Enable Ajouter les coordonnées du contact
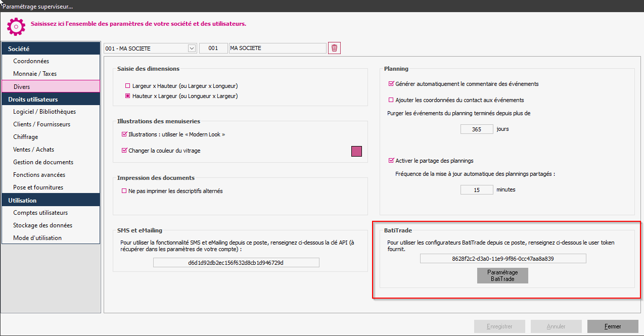Image resolution: width=644 pixels, height=336 pixels. tap(391, 100)
